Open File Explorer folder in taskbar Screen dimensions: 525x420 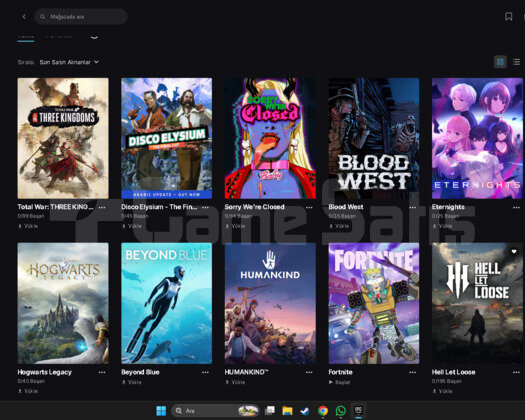click(287, 411)
